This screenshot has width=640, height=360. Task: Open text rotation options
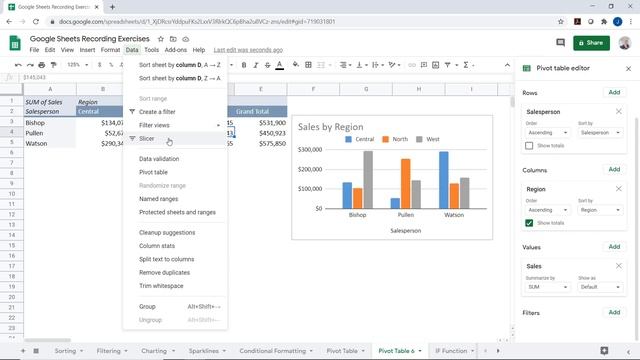[393, 65]
